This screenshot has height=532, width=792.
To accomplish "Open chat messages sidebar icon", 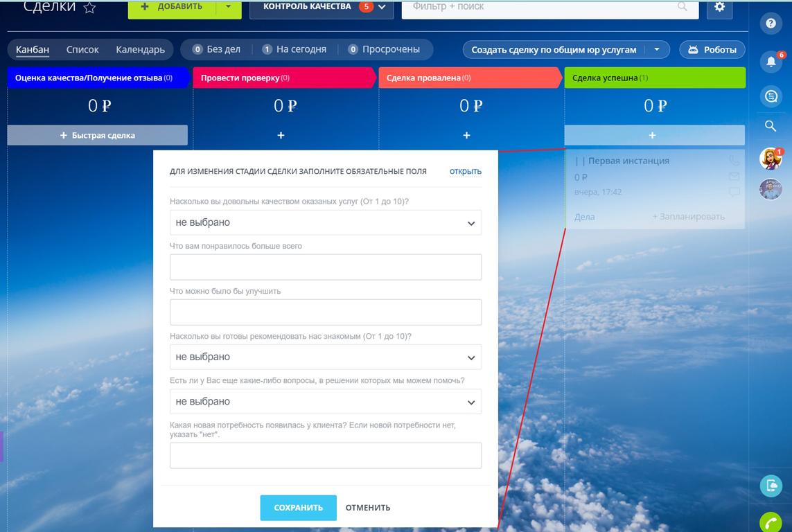I will [771, 96].
